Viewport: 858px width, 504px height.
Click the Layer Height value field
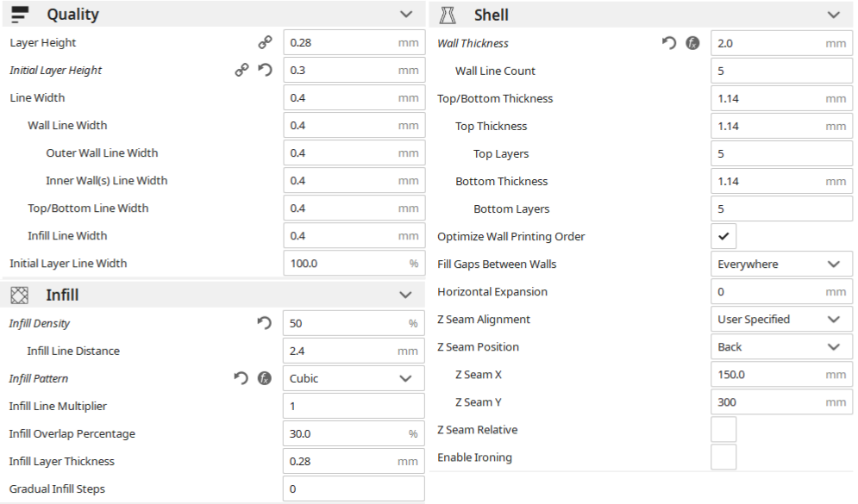point(342,42)
